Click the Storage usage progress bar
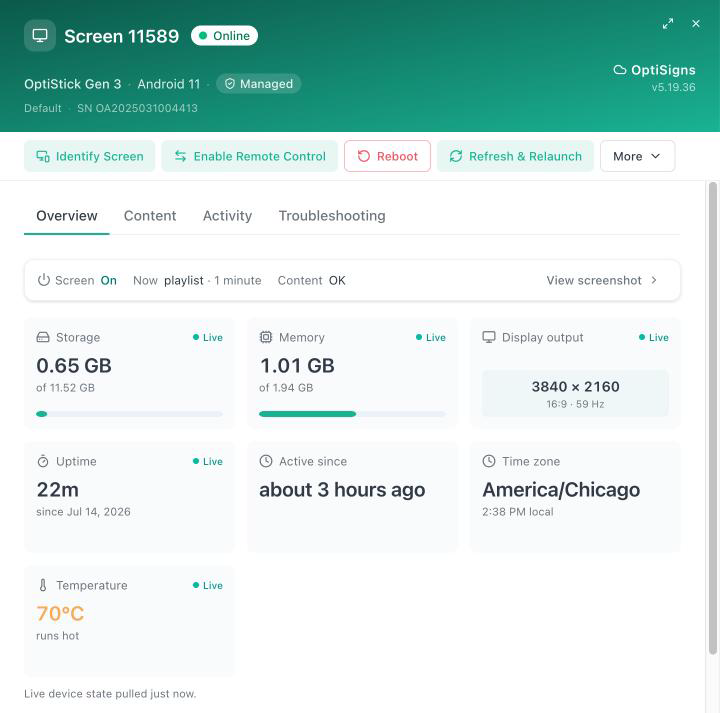This screenshot has height=713, width=720. 129,414
